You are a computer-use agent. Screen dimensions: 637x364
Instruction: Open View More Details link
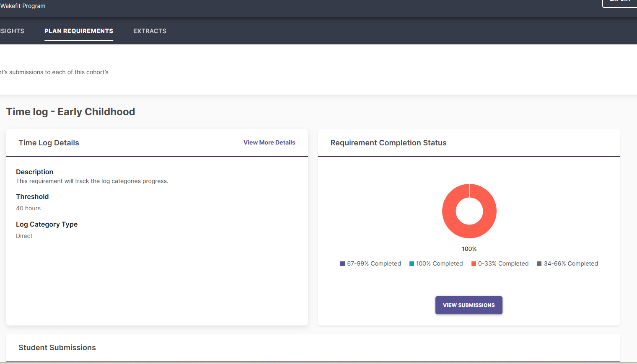click(x=269, y=142)
